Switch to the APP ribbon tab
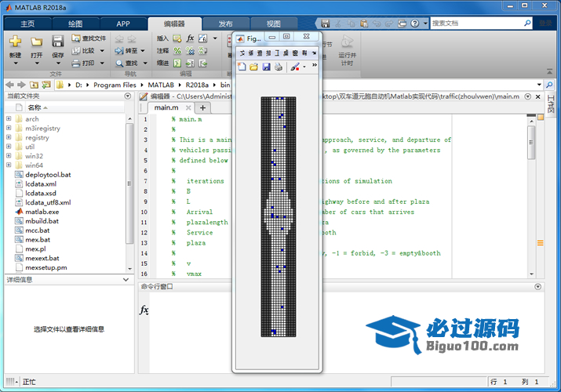 [x=123, y=24]
